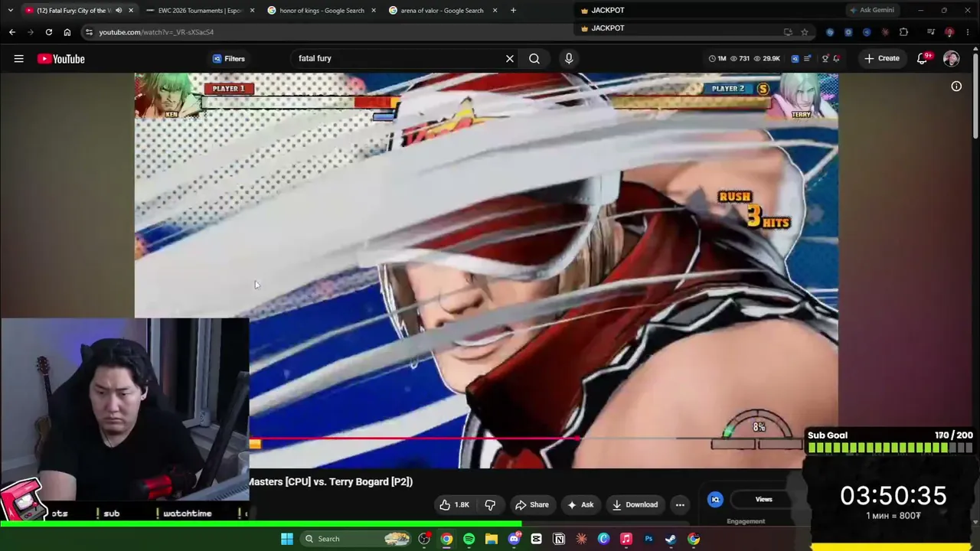Screen dimensions: 980x551
Task: Install app icon in address bar
Action: [x=788, y=32]
